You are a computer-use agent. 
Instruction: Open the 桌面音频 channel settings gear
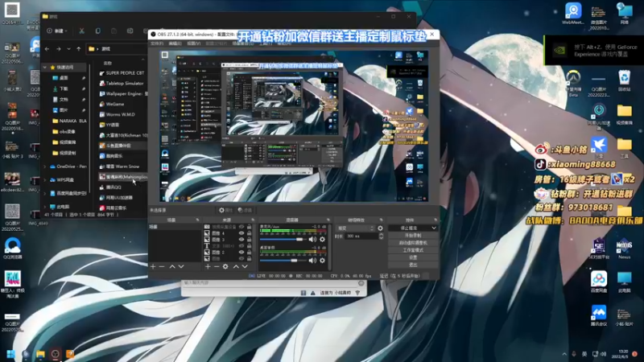point(323,260)
